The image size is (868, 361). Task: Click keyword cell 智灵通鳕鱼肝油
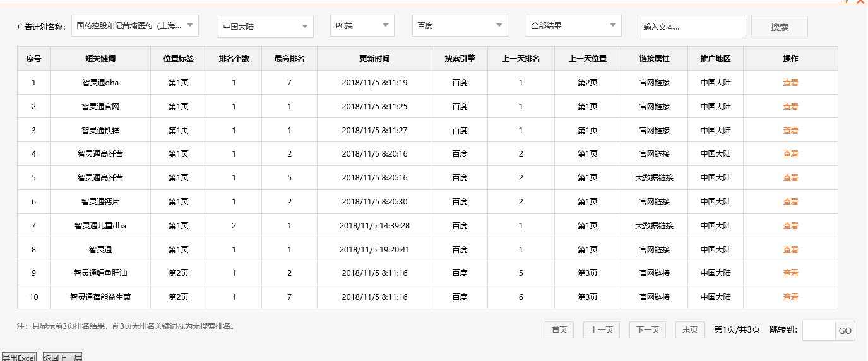[100, 273]
